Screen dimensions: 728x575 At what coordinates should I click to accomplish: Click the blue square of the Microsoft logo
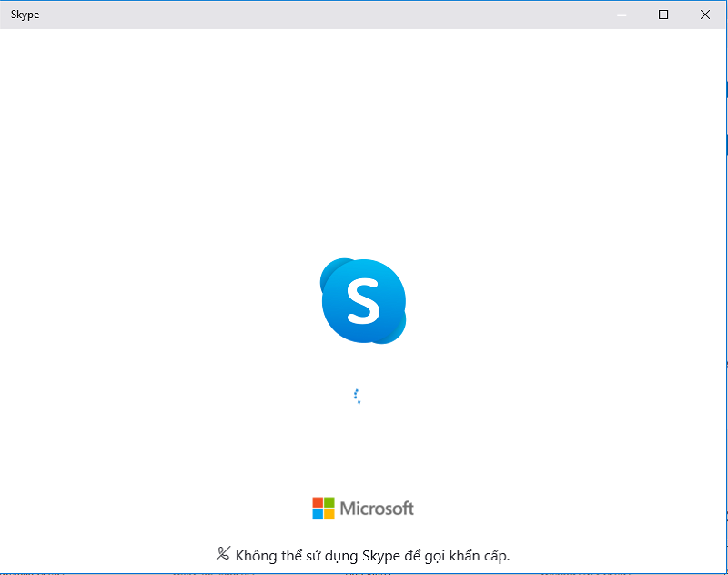[x=317, y=513]
